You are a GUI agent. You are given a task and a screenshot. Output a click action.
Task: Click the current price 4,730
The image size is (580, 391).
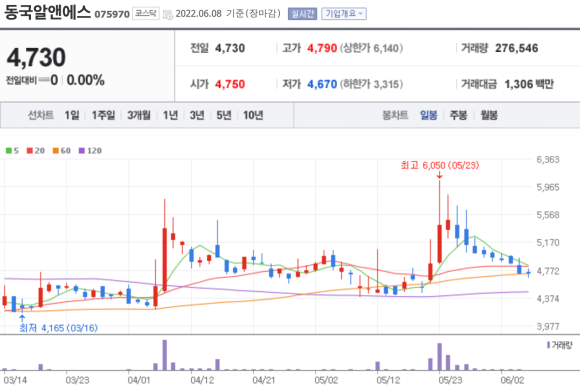(x=36, y=57)
